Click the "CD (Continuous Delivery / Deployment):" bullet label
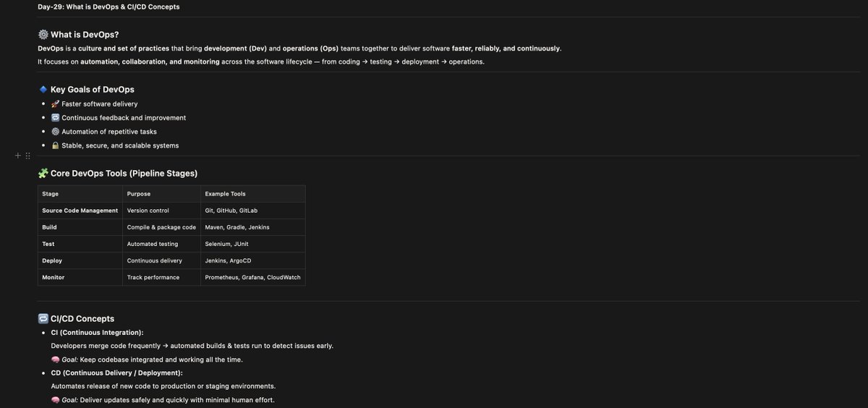Screen dimensions: 868x408 pyautogui.click(x=116, y=373)
